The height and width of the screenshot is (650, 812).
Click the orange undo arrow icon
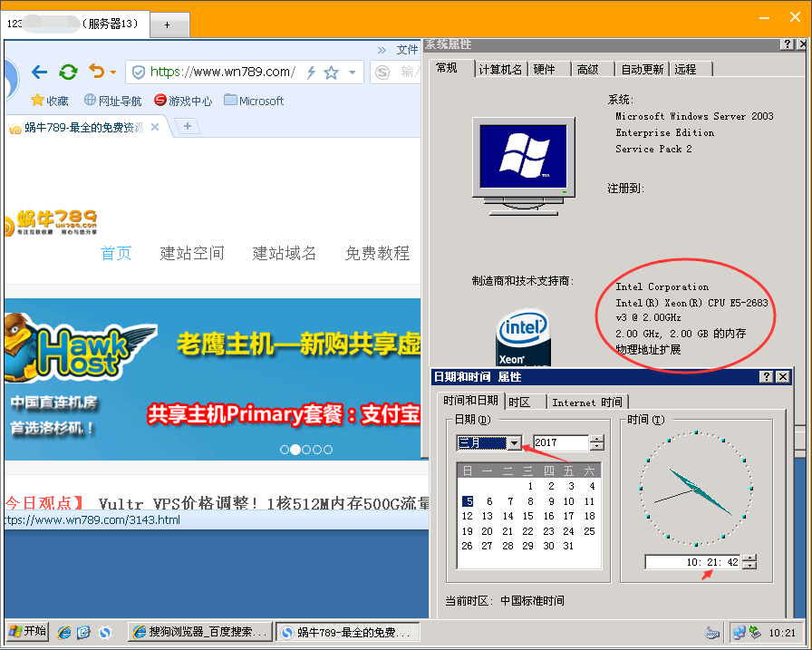(x=96, y=72)
